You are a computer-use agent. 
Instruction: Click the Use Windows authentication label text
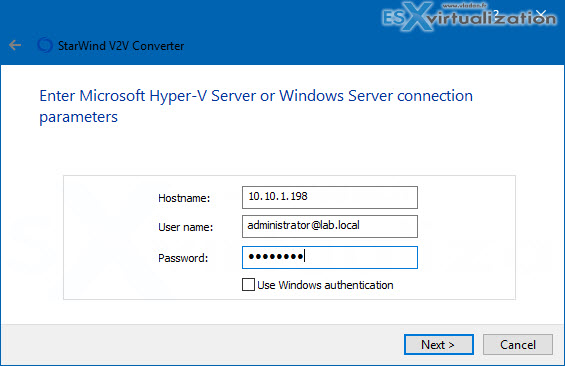325,285
